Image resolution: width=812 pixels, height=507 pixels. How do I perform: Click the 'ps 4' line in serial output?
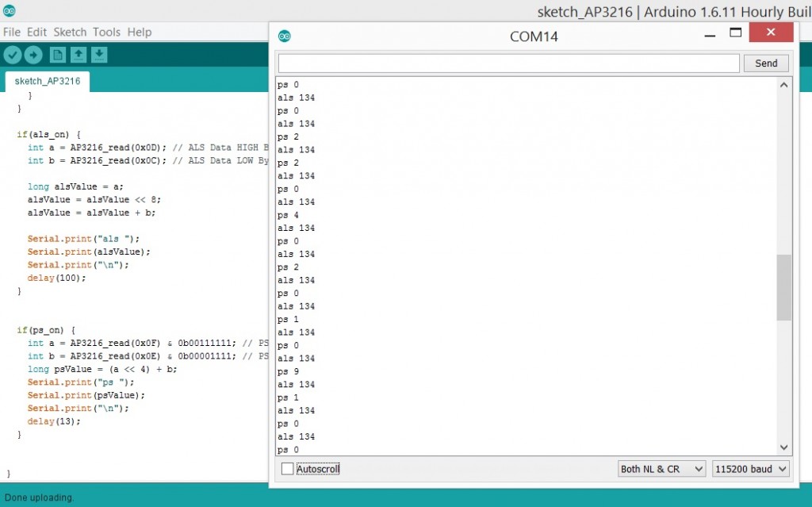pos(288,214)
